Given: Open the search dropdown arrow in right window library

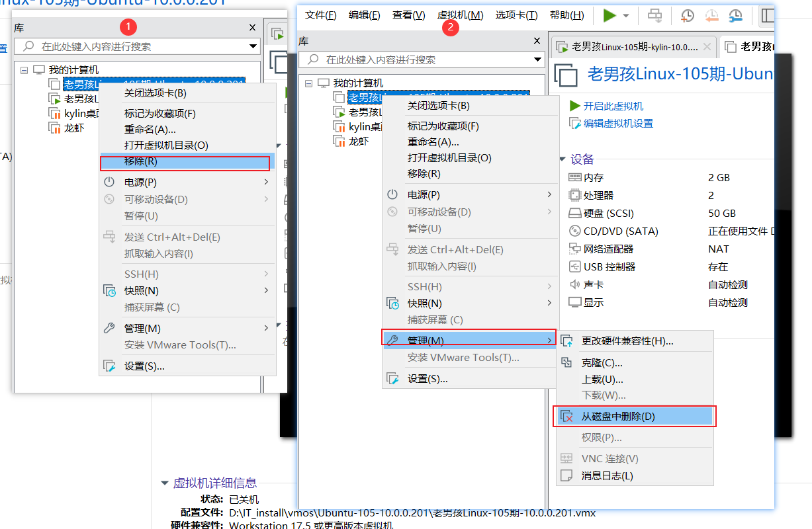Looking at the screenshot, I should pyautogui.click(x=538, y=60).
